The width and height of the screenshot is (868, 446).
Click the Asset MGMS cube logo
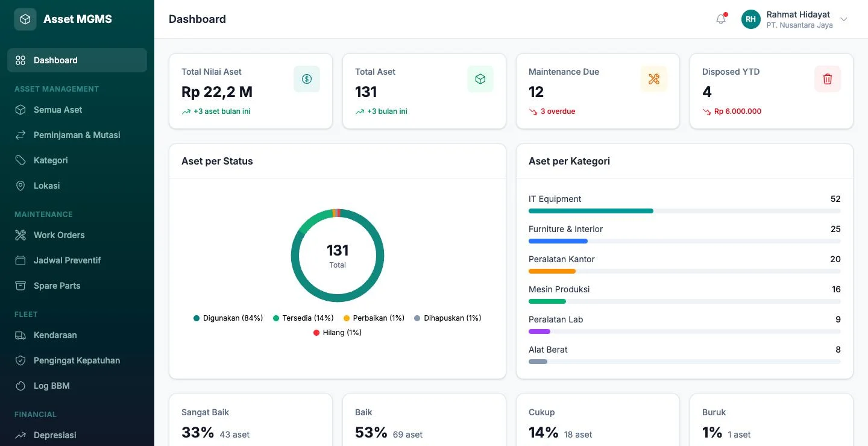25,19
